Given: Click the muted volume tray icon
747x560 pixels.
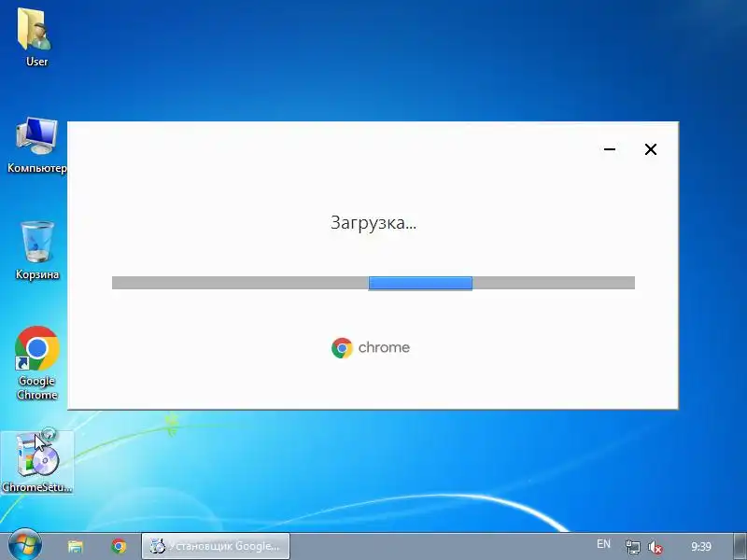Looking at the screenshot, I should (655, 547).
